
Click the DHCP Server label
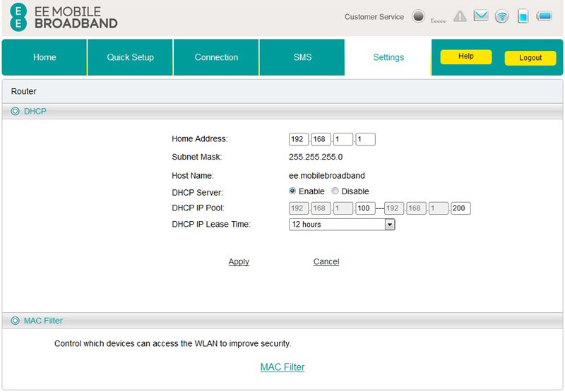click(198, 193)
